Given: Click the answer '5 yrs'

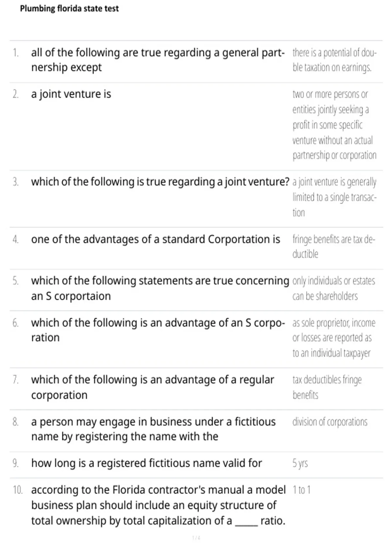Looking at the screenshot, I should tap(300, 463).
